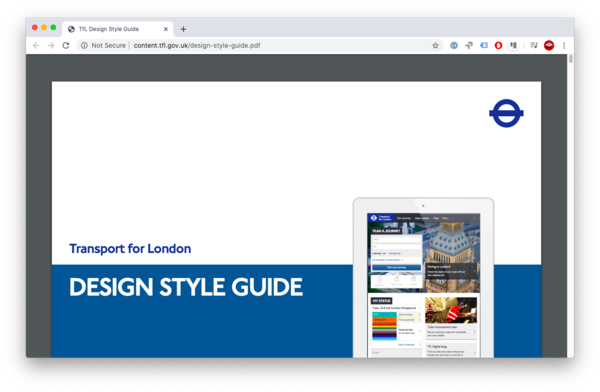Open the grey angled-arrows extension icon

click(x=469, y=45)
